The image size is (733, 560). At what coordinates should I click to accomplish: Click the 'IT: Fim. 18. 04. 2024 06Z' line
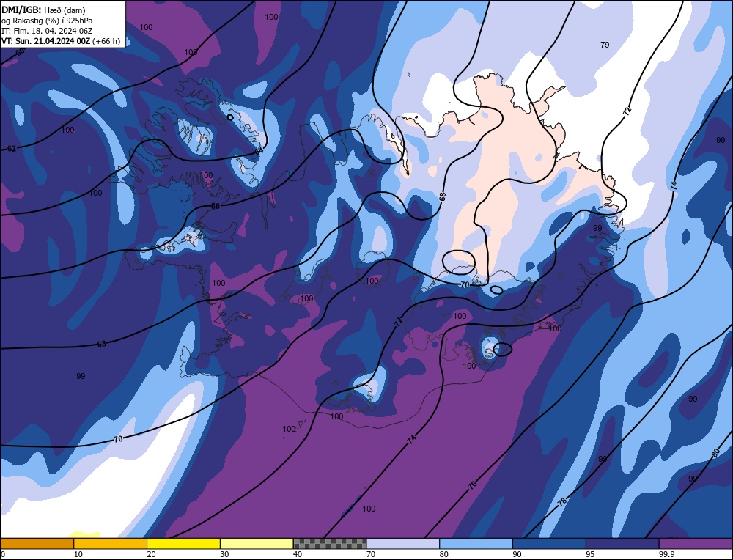[47, 31]
